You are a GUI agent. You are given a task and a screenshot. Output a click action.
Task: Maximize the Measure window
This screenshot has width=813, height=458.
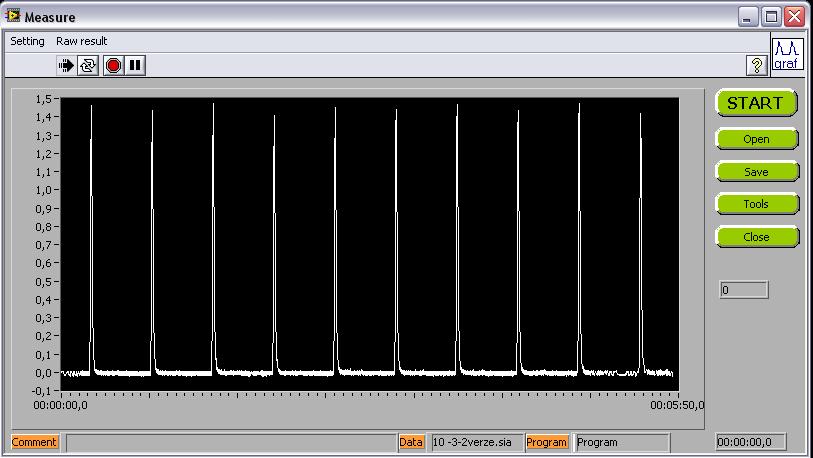771,17
